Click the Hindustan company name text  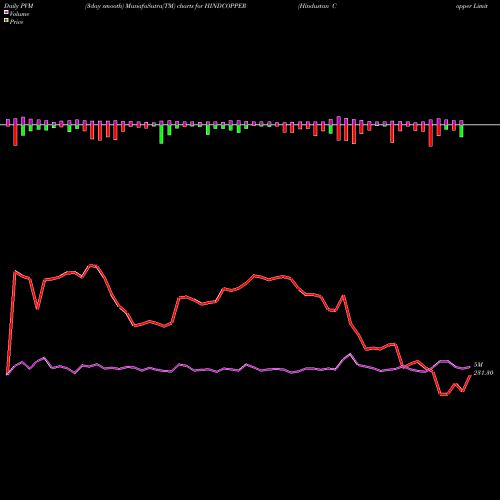pyautogui.click(x=317, y=6)
